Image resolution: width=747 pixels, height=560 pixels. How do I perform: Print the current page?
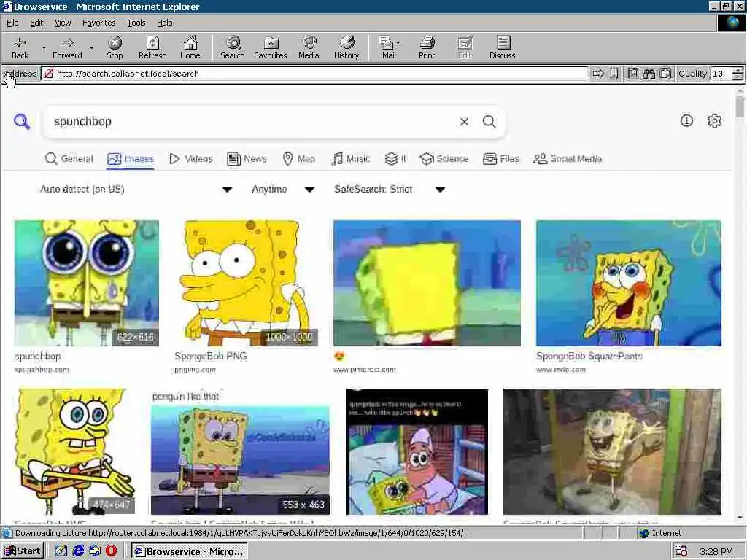427,48
